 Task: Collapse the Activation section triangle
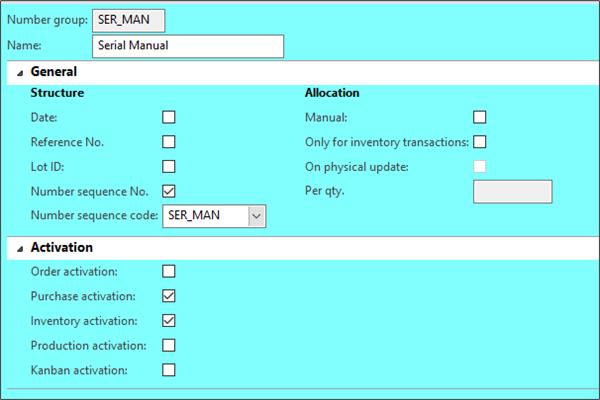(x=19, y=248)
